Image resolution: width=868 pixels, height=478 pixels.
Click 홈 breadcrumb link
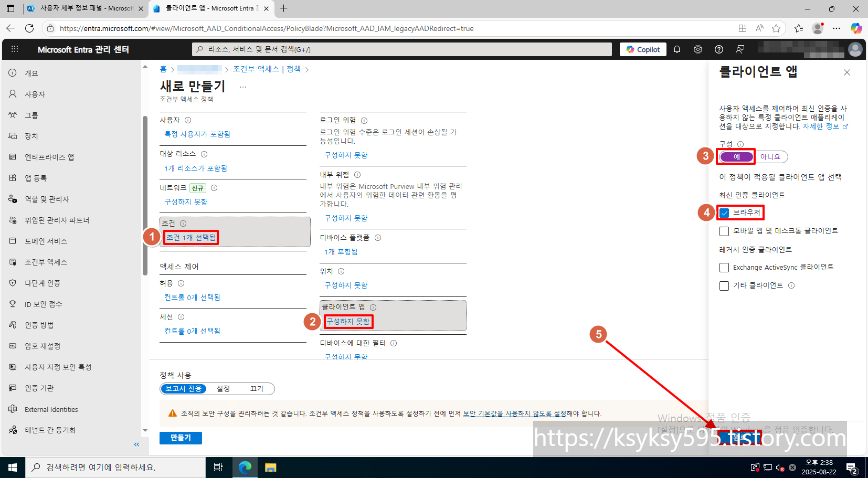(163, 69)
